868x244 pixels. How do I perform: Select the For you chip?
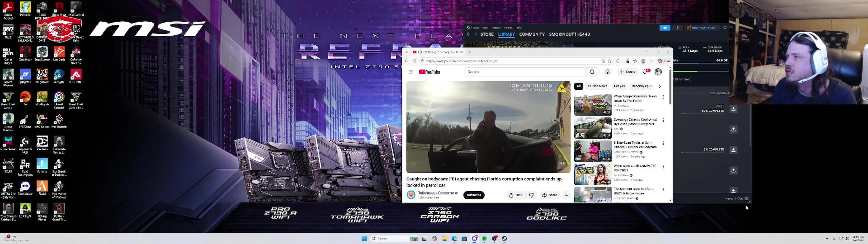[619, 86]
